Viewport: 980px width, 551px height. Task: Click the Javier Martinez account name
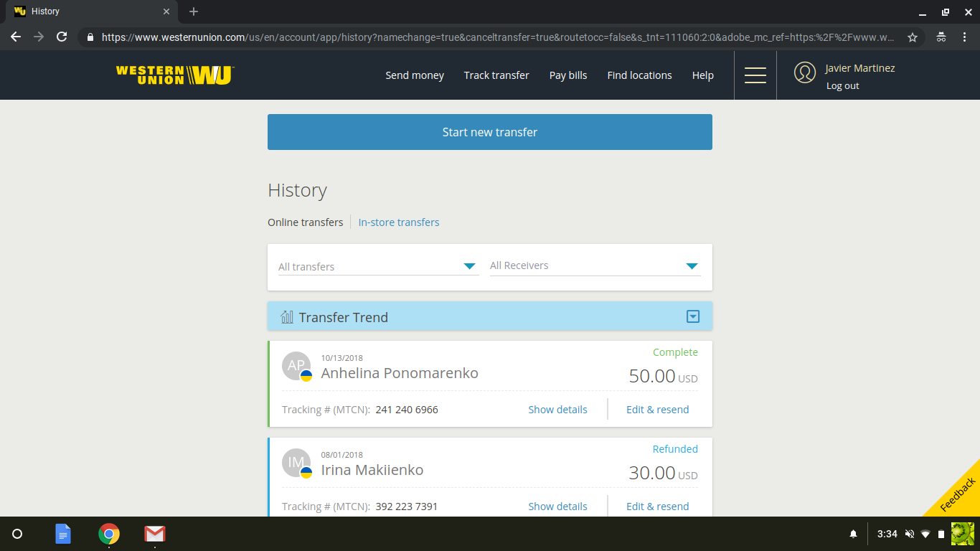pos(860,68)
